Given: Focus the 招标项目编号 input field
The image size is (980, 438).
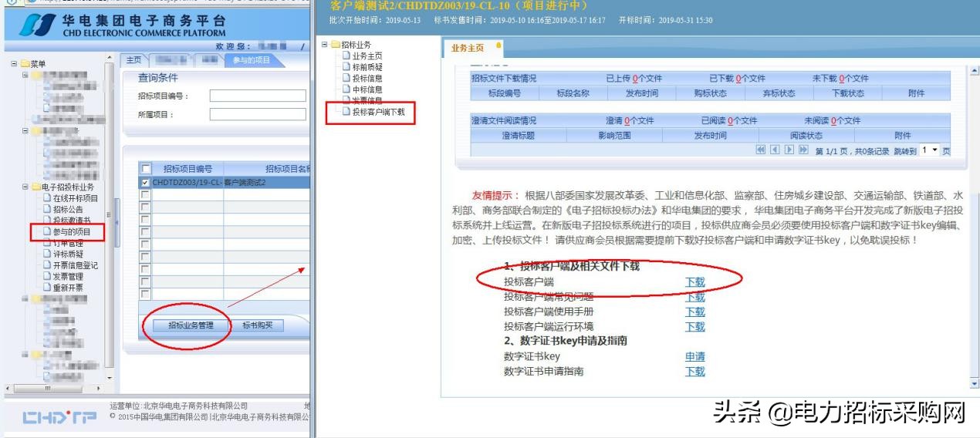Looking at the screenshot, I should (x=259, y=96).
